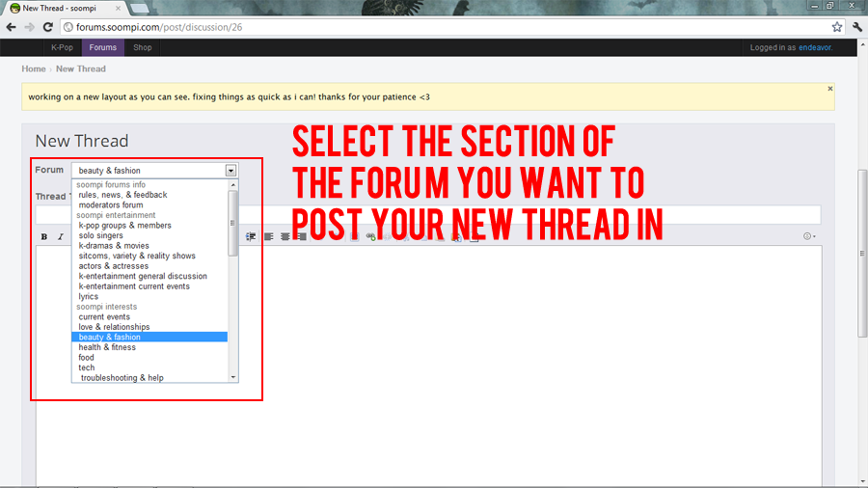Viewport: 868px width, 488px height.
Task: Pick 'k-dramas & movies' in the dropdown
Action: [x=114, y=246]
